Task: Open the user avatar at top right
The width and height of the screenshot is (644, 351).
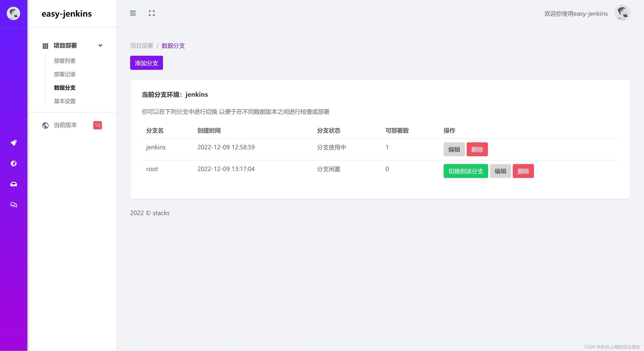Action: 622,13
